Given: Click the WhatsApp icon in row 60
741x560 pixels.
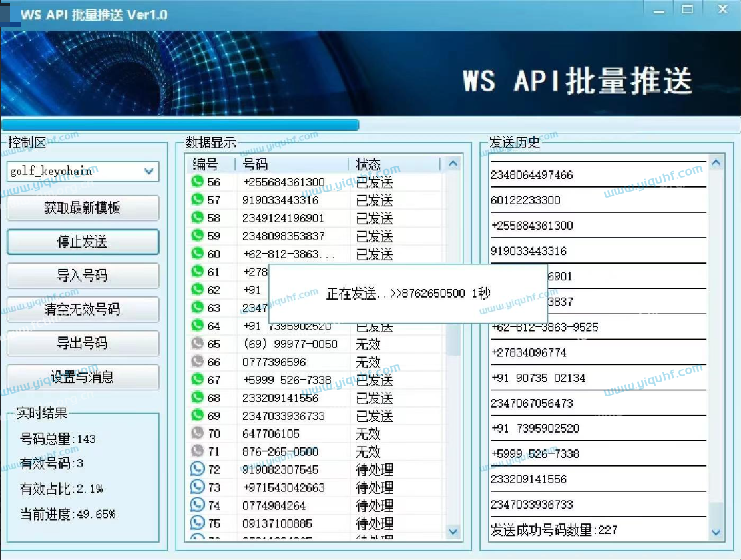Looking at the screenshot, I should pyautogui.click(x=198, y=253).
